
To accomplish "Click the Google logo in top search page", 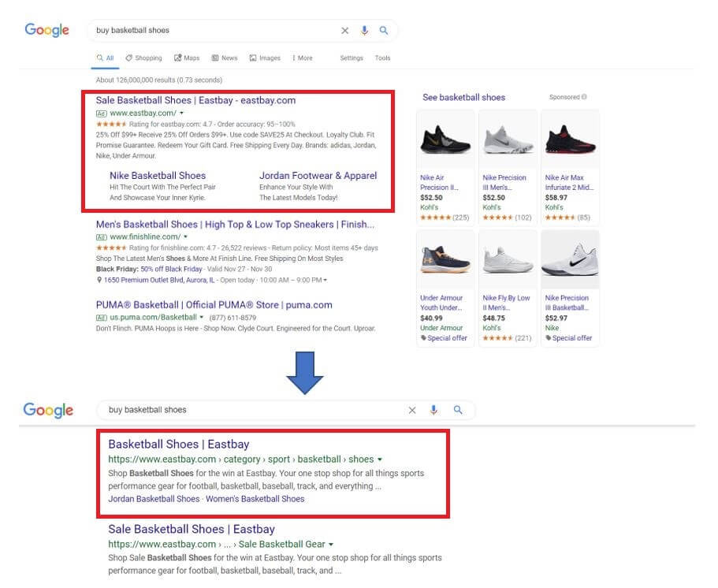I will 47,31.
